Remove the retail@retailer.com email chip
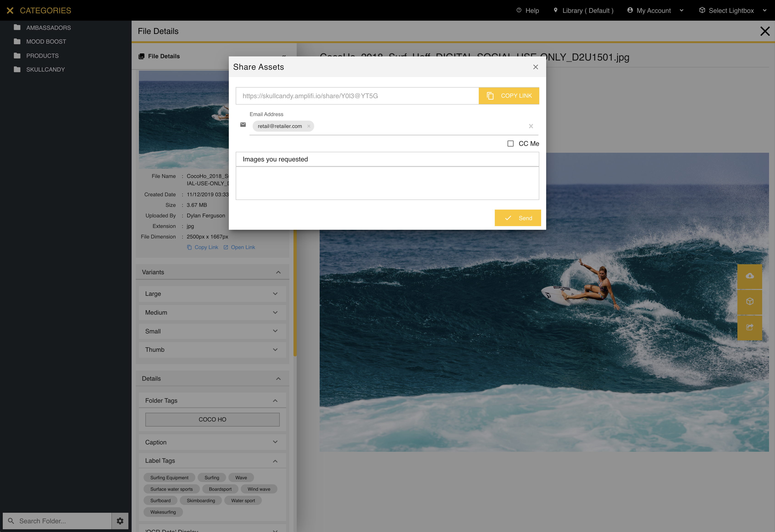This screenshot has width=775, height=532. coord(309,126)
